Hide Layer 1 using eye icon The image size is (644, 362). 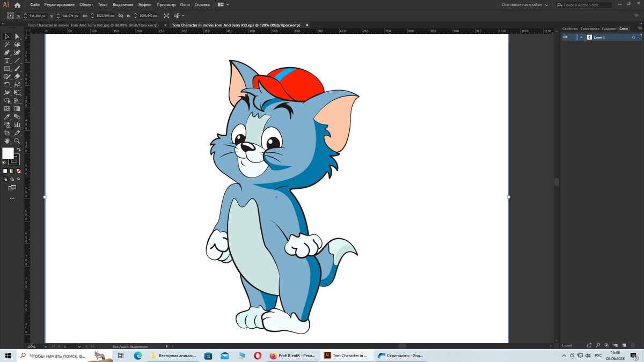point(565,38)
